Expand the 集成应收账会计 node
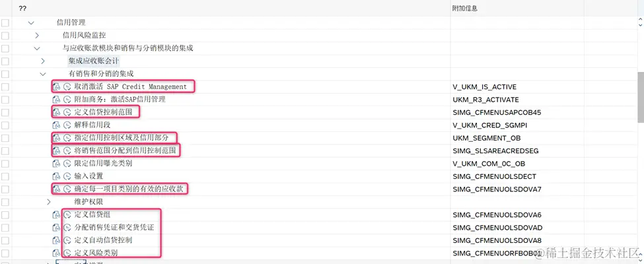This screenshot has width=644, height=264. pos(43,61)
